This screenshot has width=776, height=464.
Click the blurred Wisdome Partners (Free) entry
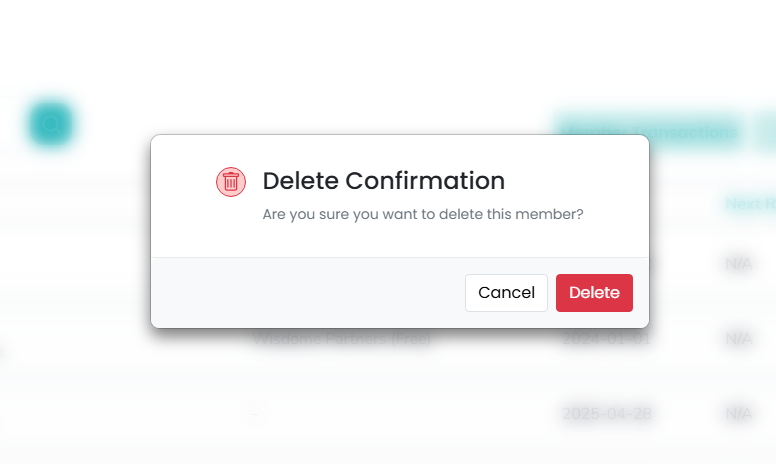coord(342,339)
